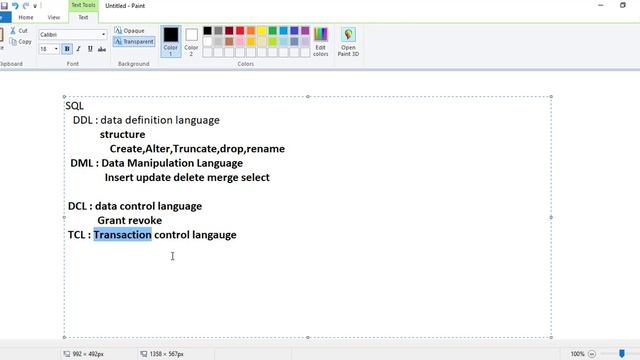Select Color 2 background button
Image resolution: width=640 pixels, height=360 pixels.
191,41
